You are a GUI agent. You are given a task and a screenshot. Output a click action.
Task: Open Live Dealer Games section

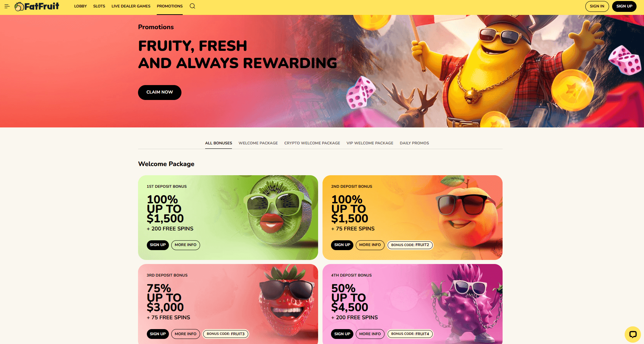coord(131,6)
